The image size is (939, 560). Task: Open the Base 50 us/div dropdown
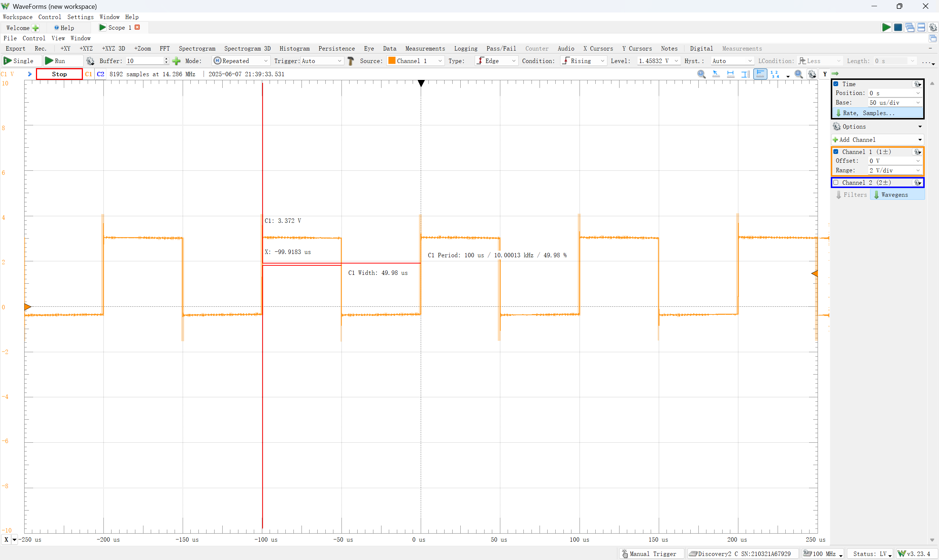coord(918,103)
